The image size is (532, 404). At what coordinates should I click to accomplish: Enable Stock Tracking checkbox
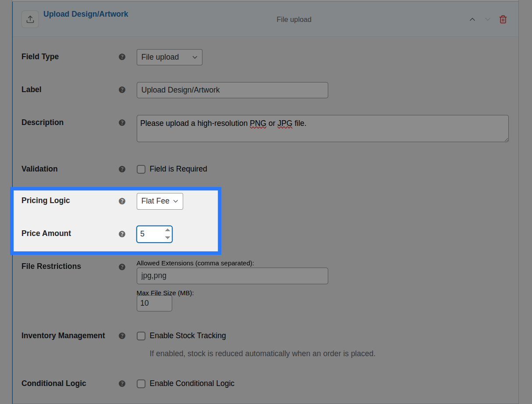141,336
